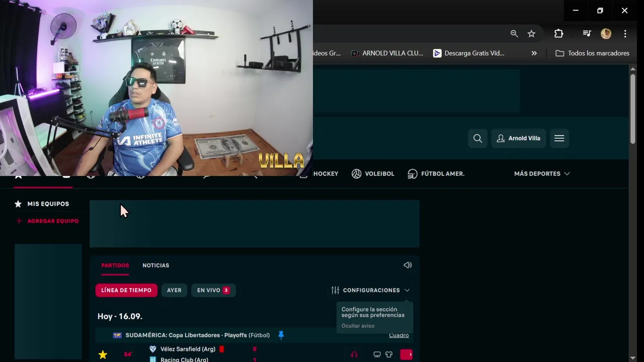Show En Vivo matches
This screenshot has height=362, width=644.
[x=213, y=290]
